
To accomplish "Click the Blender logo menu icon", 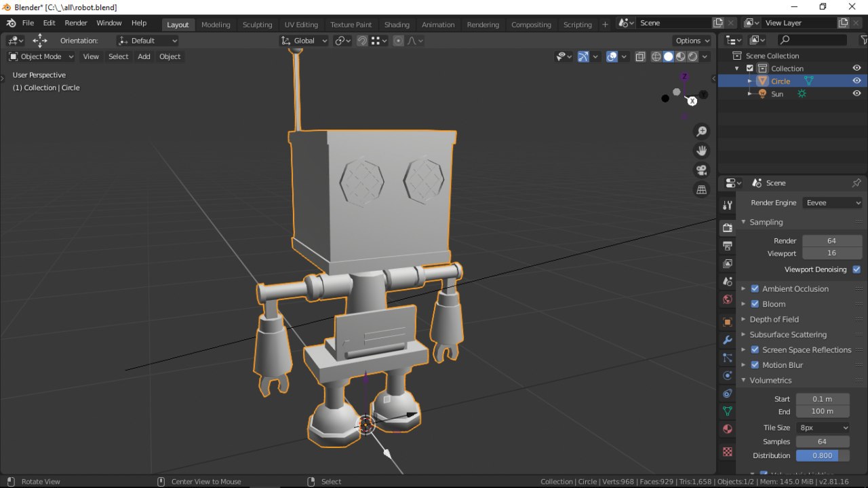I will click(x=11, y=23).
